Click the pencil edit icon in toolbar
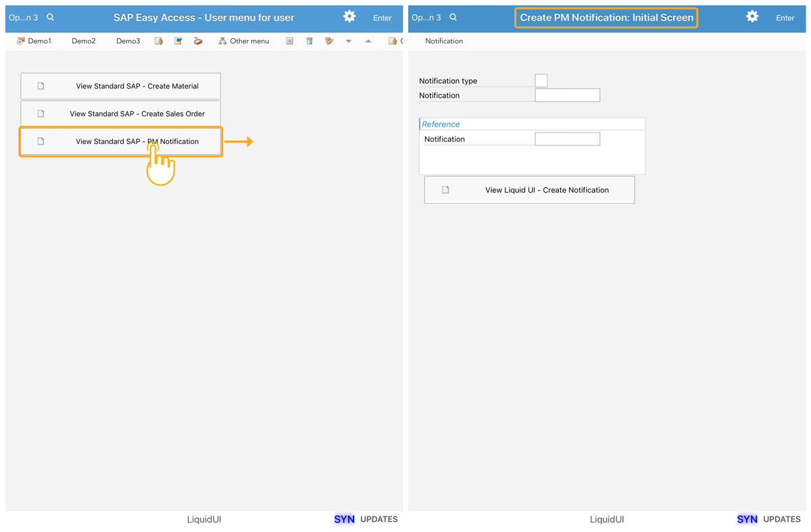The width and height of the screenshot is (811, 532). pyautogui.click(x=329, y=41)
